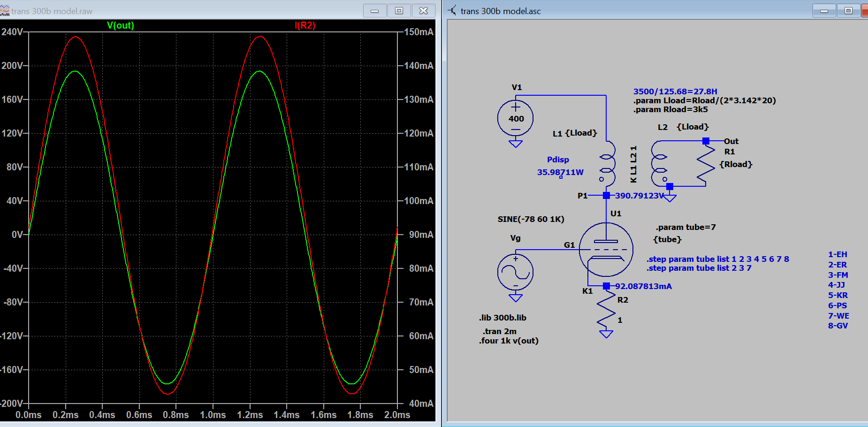Click the K1 cathode node marker

[606, 286]
